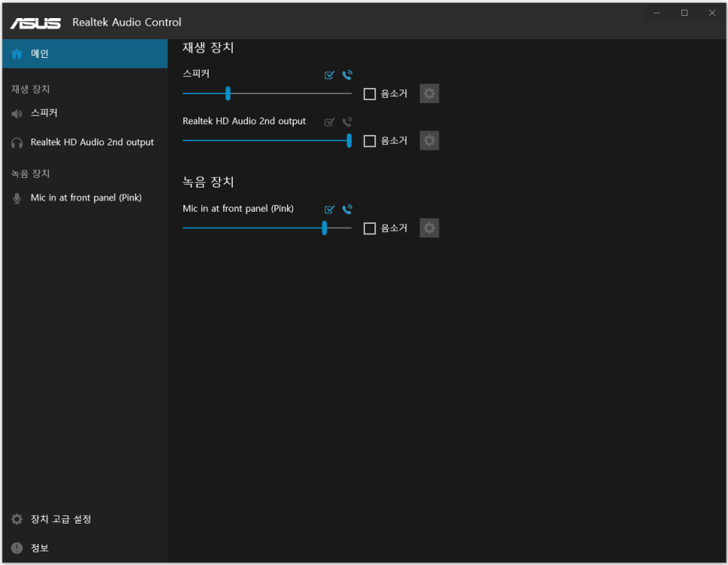Select 스피커 in the sidebar
This screenshot has width=728, height=565.
(44, 113)
